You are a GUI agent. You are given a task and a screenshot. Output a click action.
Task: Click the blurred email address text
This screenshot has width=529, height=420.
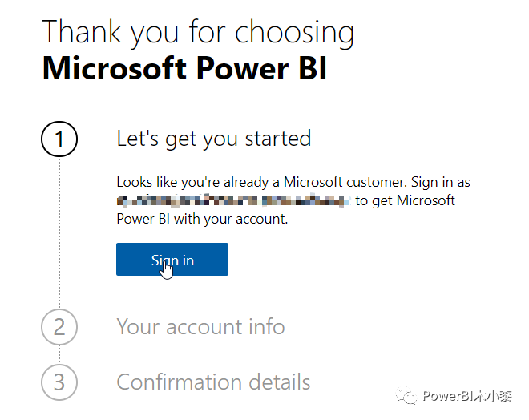point(233,200)
